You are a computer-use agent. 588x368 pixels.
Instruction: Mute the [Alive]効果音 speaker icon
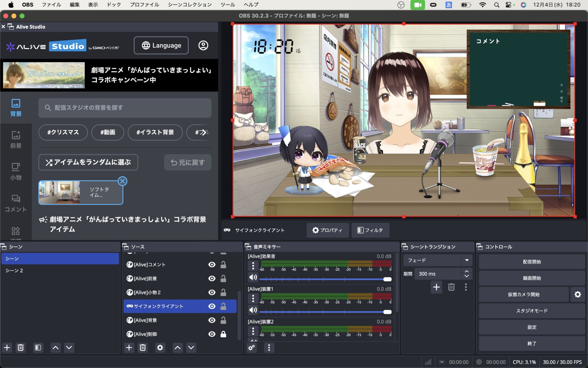(x=253, y=277)
